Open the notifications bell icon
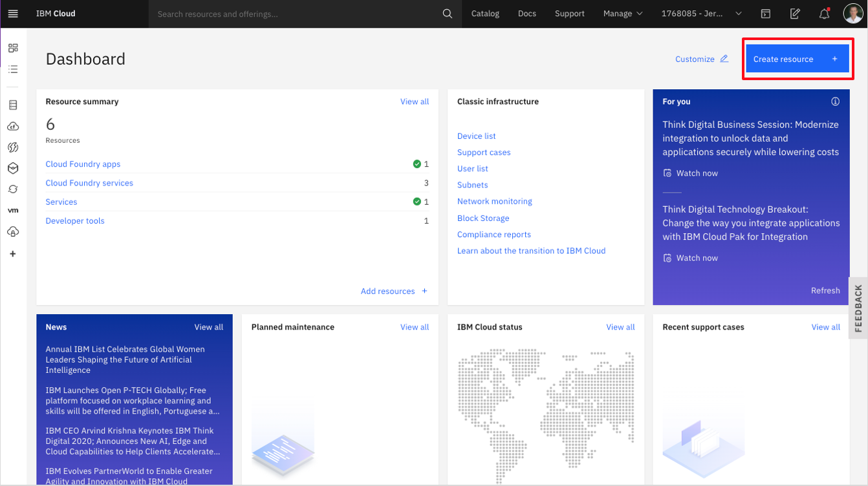 tap(824, 14)
